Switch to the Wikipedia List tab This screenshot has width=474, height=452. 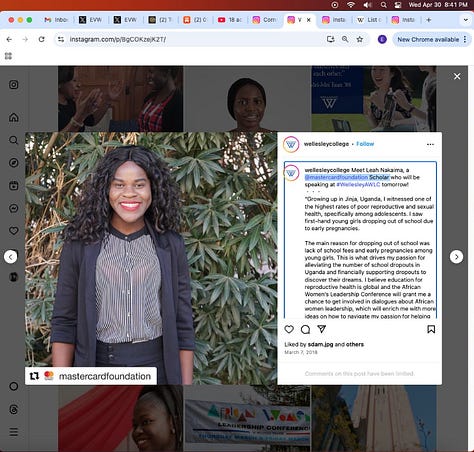point(369,20)
